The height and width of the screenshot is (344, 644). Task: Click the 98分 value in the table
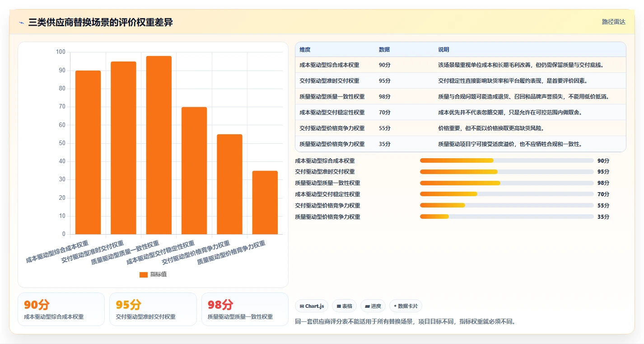click(x=385, y=97)
